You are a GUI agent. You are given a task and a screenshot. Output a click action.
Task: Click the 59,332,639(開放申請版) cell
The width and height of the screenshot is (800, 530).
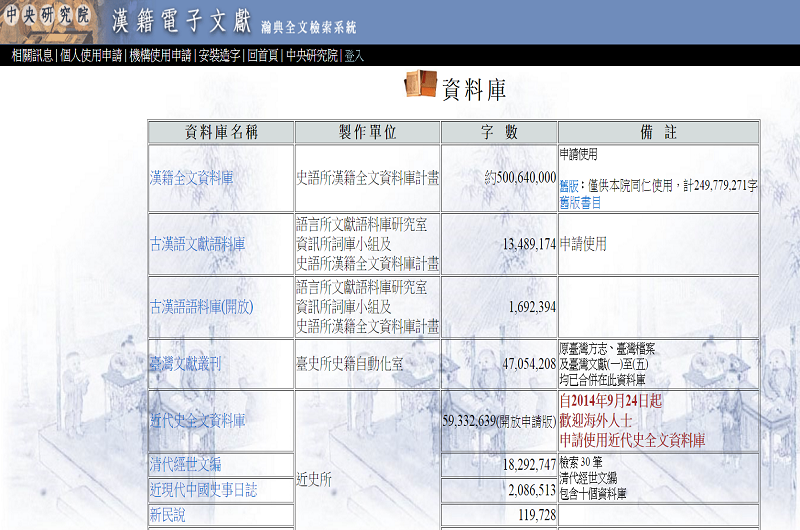[x=499, y=421]
